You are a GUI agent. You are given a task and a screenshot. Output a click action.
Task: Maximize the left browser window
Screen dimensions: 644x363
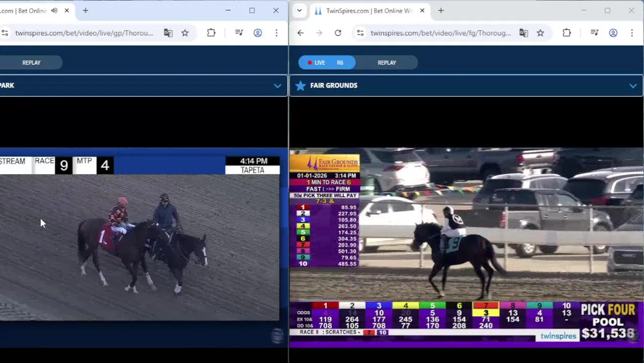tap(252, 11)
